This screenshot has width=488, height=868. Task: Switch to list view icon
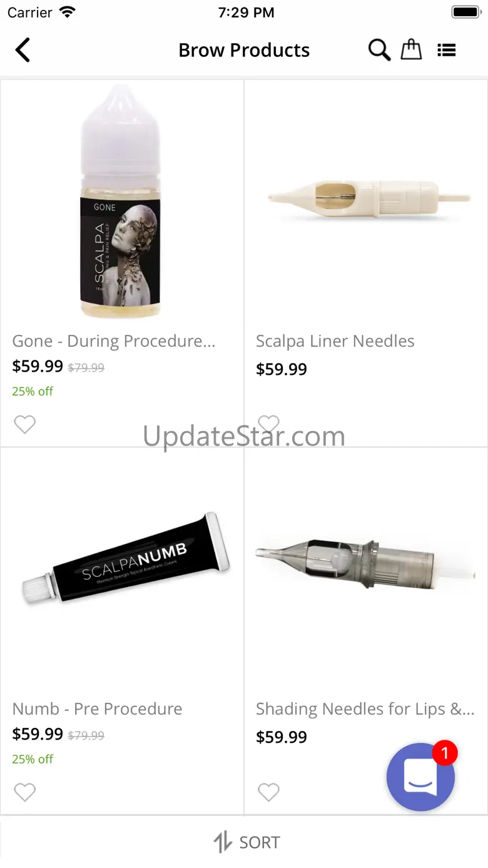tap(446, 50)
